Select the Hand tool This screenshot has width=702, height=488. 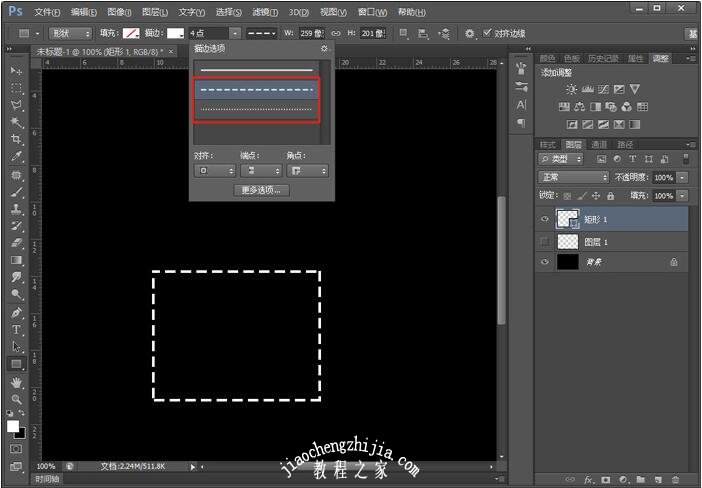(x=16, y=382)
